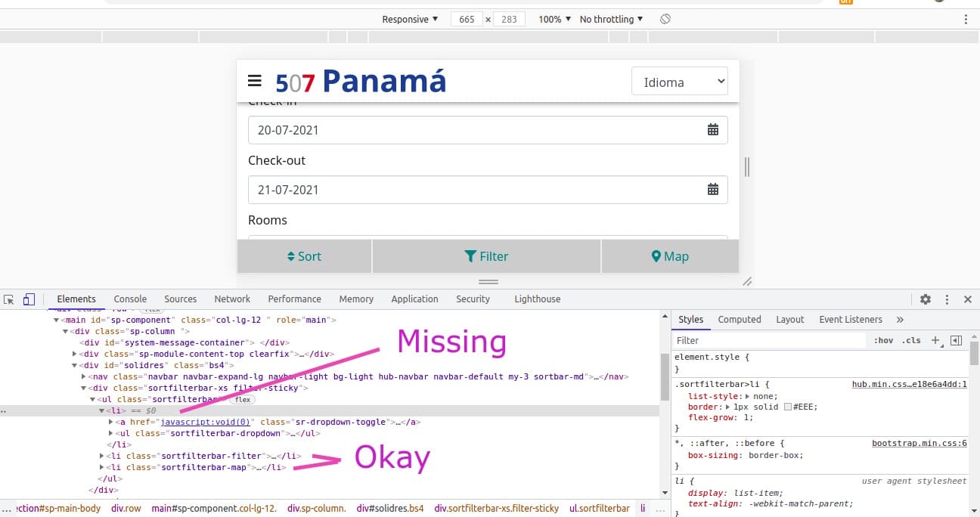The image size is (980, 517).
Task: Click the rotate screen orientation icon
Action: pyautogui.click(x=665, y=19)
